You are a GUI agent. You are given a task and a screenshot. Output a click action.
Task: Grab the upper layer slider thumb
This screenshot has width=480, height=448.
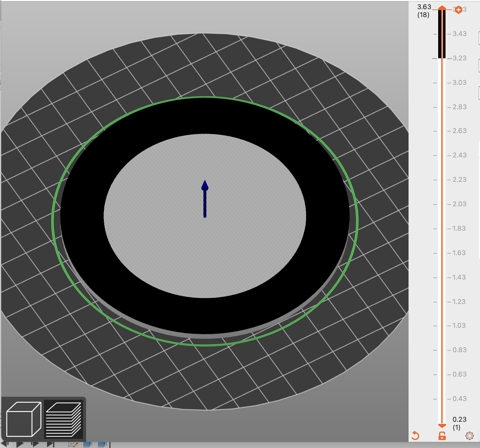[442, 8]
